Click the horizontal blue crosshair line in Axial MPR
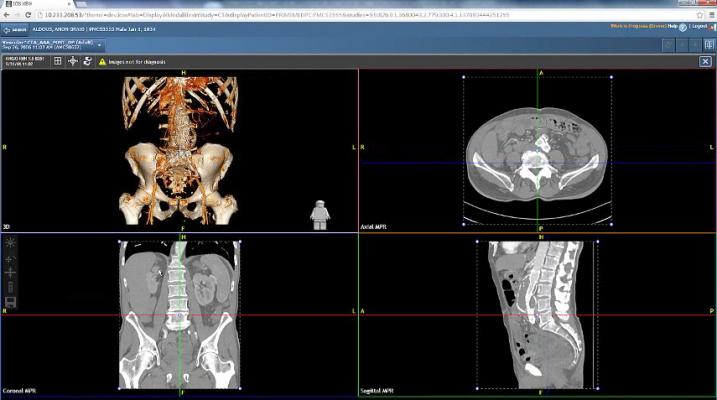Viewport: 717px width, 400px height. (x=420, y=163)
